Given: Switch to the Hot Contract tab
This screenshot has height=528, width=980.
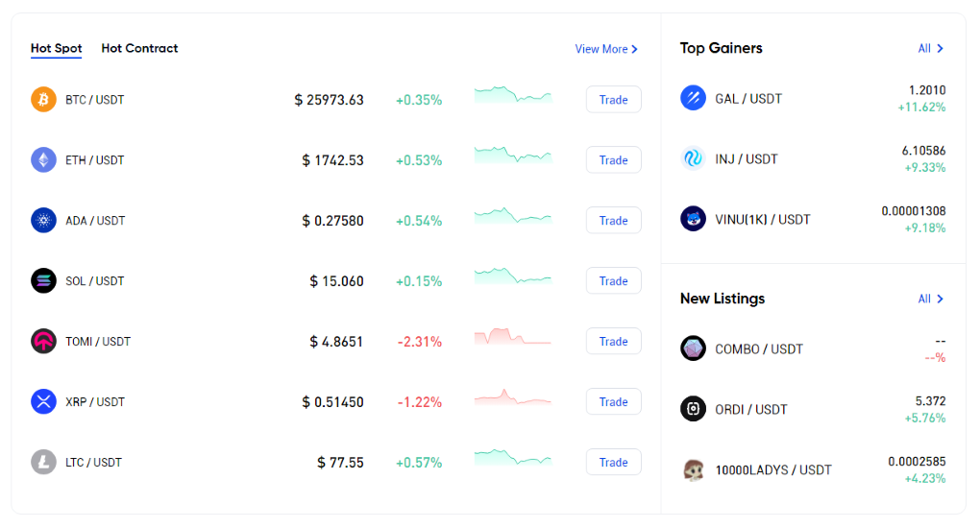Looking at the screenshot, I should click(139, 48).
